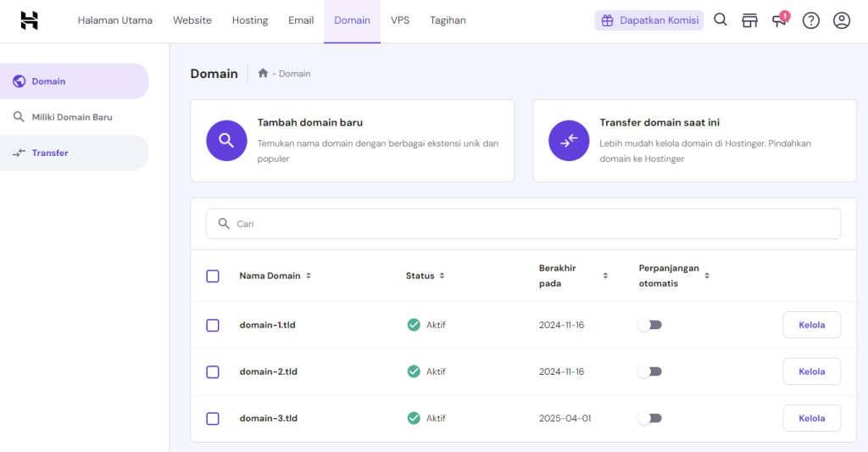Click the domain-2.tld name

(x=269, y=371)
